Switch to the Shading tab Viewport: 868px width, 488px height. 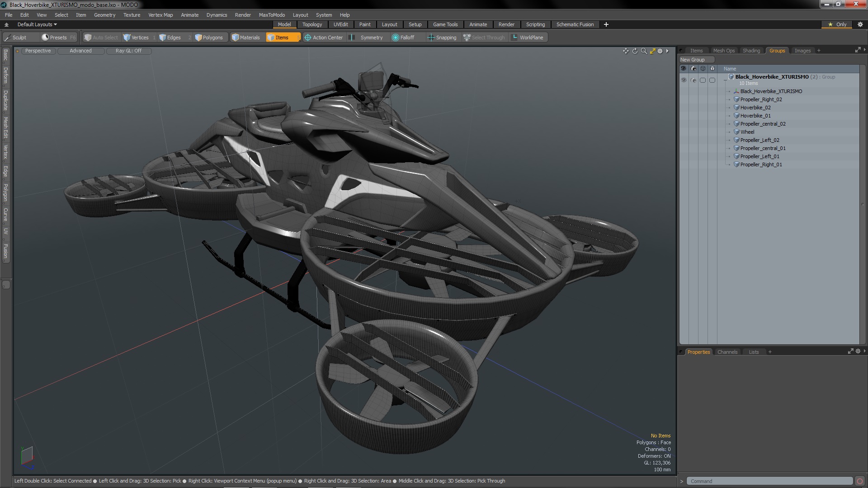751,51
